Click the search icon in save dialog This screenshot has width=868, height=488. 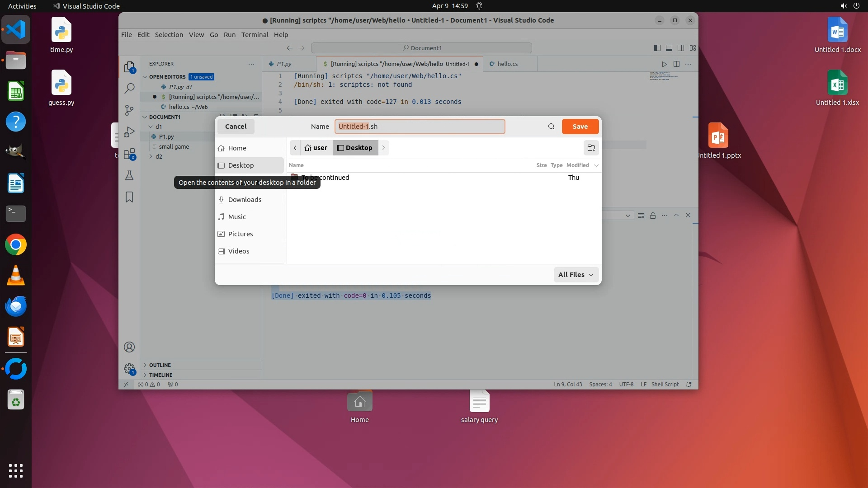click(551, 127)
